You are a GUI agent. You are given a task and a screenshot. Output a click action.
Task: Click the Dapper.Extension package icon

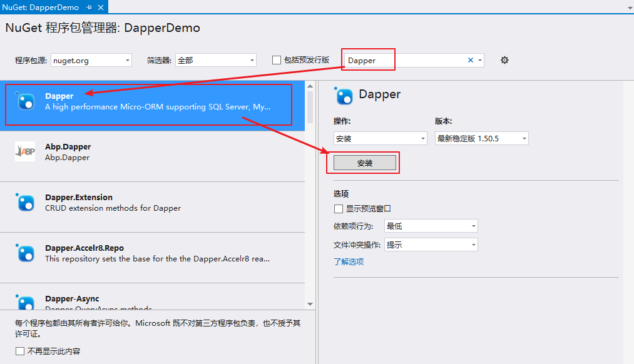pos(25,202)
